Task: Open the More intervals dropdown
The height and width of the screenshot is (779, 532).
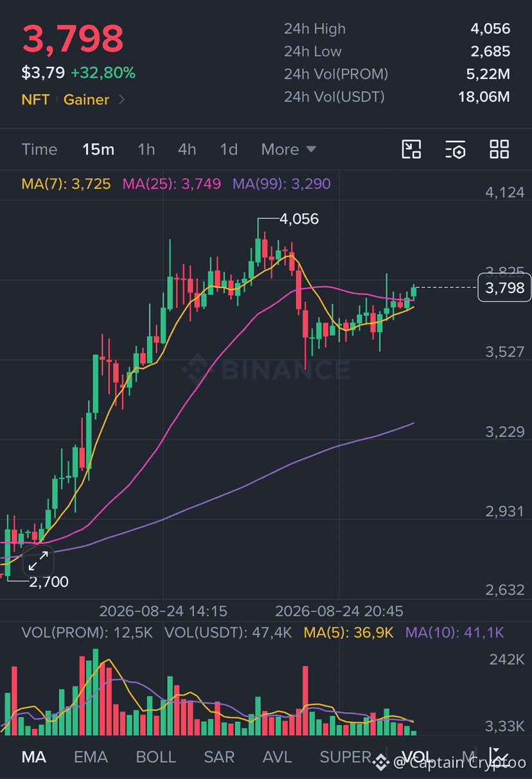Action: (288, 149)
